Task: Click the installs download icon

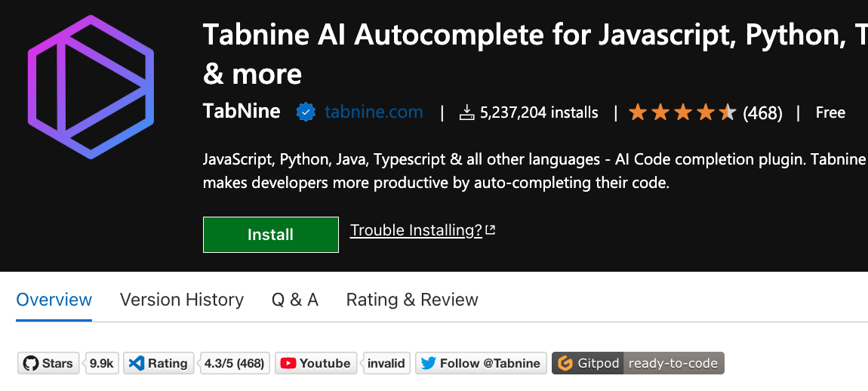Action: [467, 113]
